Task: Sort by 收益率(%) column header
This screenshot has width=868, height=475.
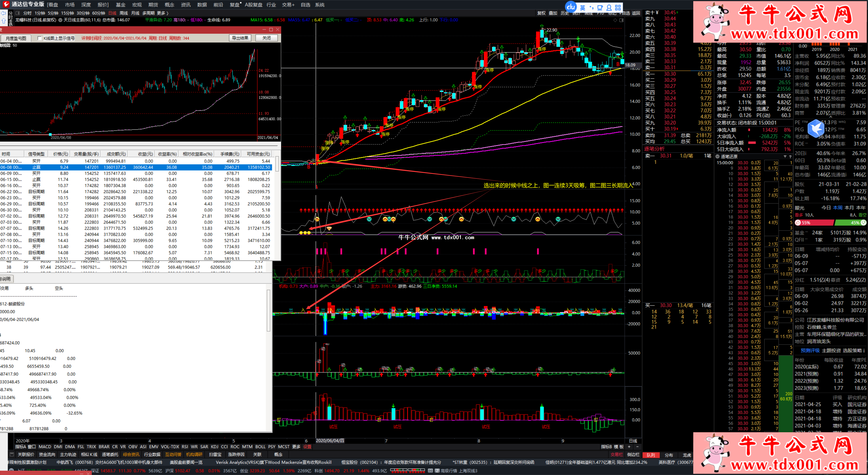Action: (167, 154)
